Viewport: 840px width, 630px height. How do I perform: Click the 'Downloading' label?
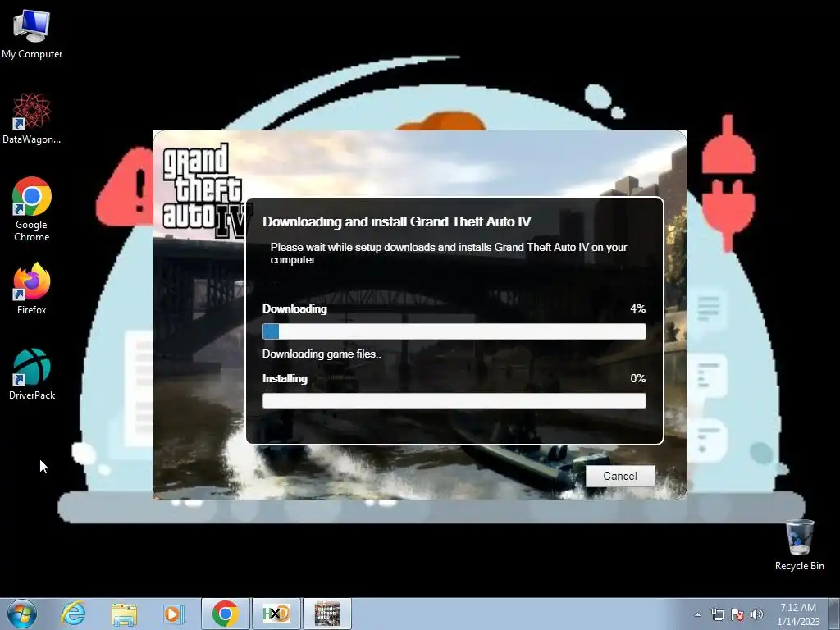click(294, 308)
